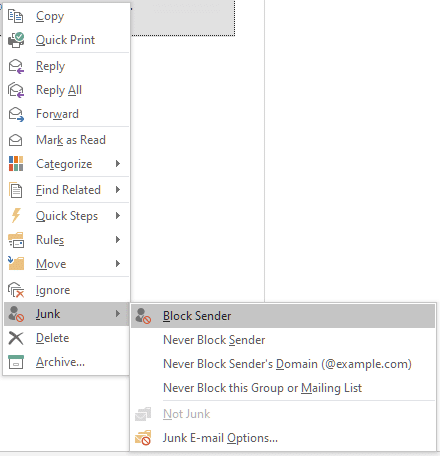Click the Reply All envelope icon
Image resolution: width=440 pixels, height=456 pixels.
coord(16,90)
